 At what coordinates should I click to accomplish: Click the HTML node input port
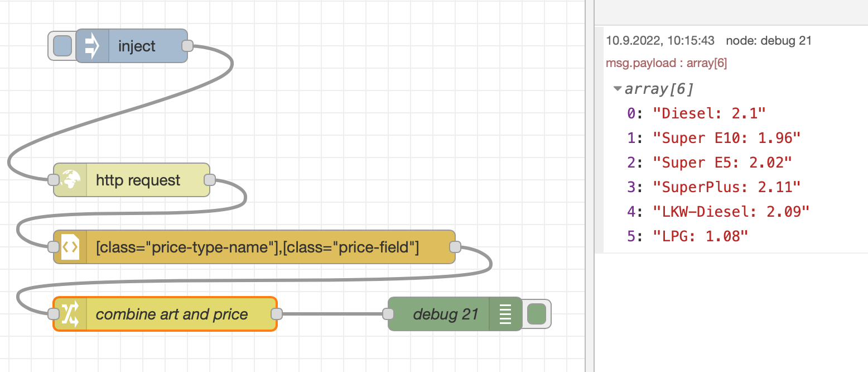tap(54, 247)
